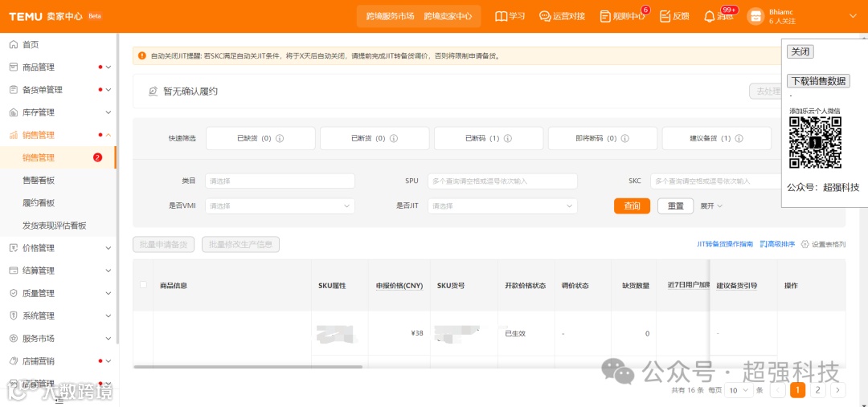This screenshot has height=407, width=868.
Task: Click the Bhiamc store avatar
Action: (755, 16)
